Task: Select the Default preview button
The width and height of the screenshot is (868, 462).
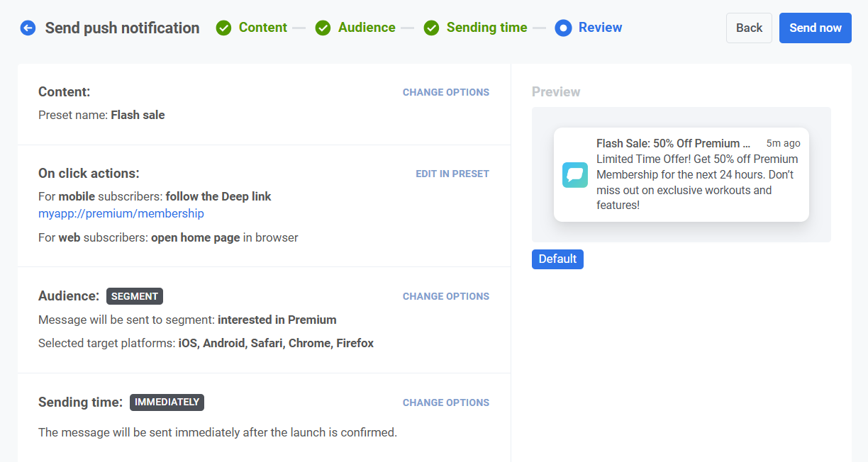Action: (557, 259)
